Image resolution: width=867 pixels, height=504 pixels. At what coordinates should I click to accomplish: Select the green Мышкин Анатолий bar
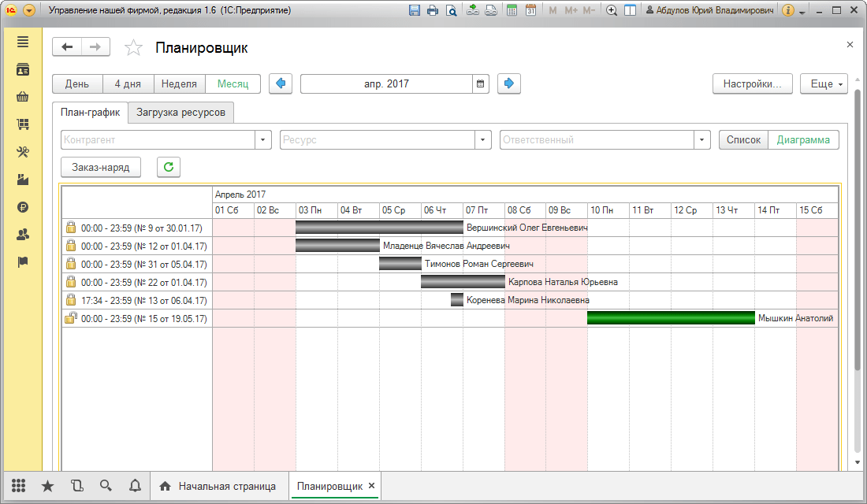point(671,318)
